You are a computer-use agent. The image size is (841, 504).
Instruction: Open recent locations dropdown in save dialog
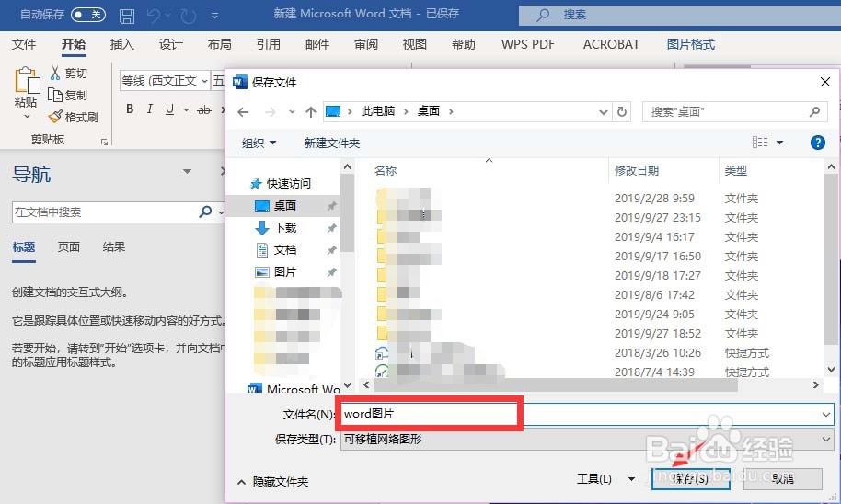click(292, 111)
